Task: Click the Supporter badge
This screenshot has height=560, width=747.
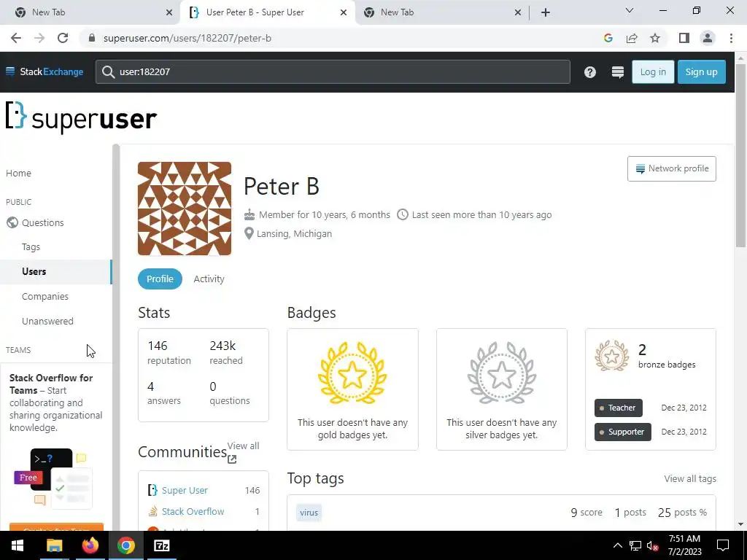Action: click(x=623, y=432)
